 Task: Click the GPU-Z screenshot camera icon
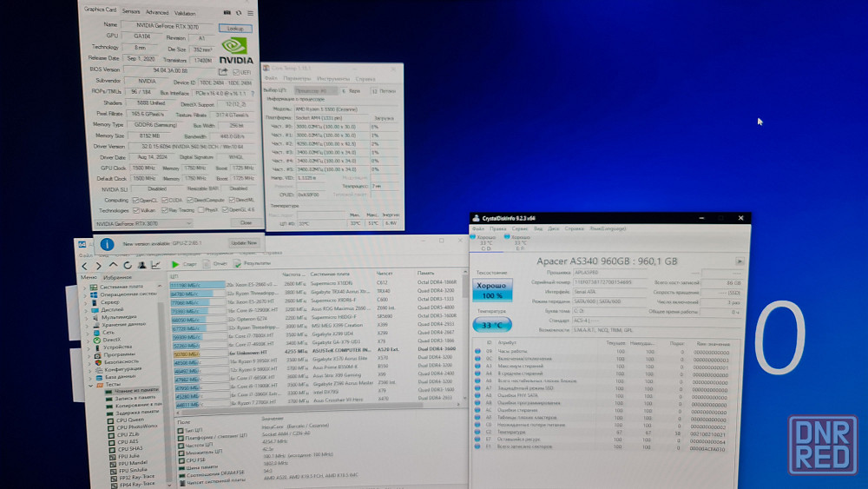coord(227,13)
